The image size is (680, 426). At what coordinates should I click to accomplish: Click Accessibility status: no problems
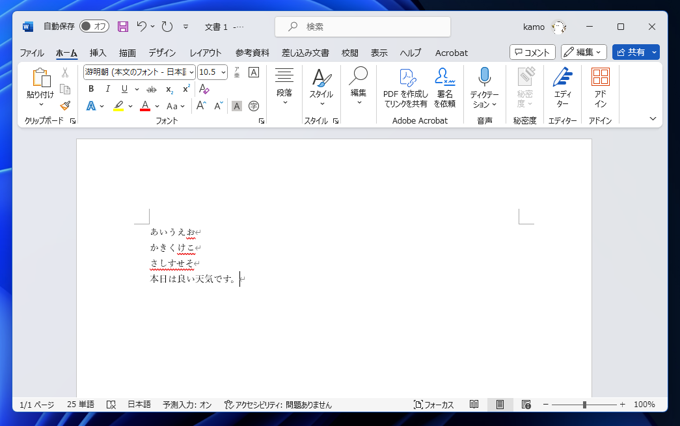click(x=278, y=405)
